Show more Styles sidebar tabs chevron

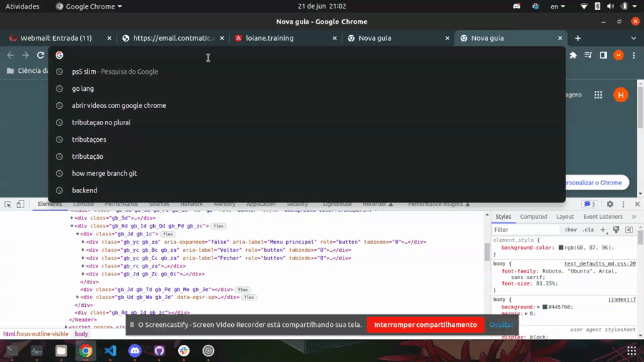[x=634, y=217]
